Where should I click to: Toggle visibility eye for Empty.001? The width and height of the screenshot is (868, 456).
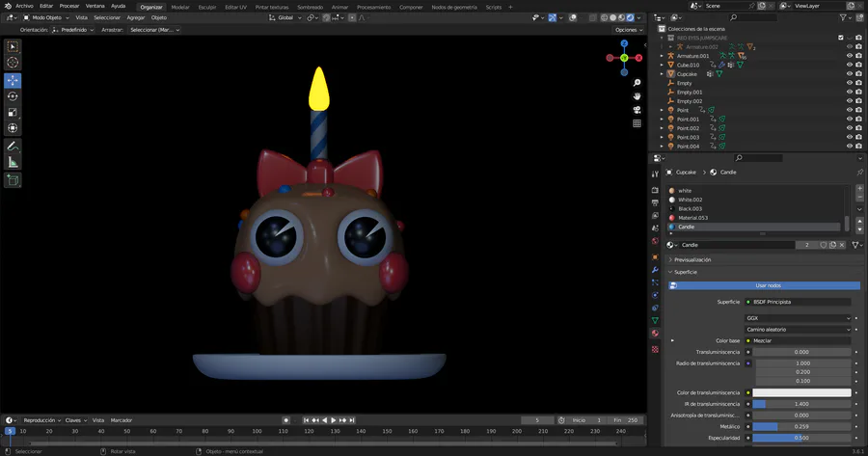849,92
